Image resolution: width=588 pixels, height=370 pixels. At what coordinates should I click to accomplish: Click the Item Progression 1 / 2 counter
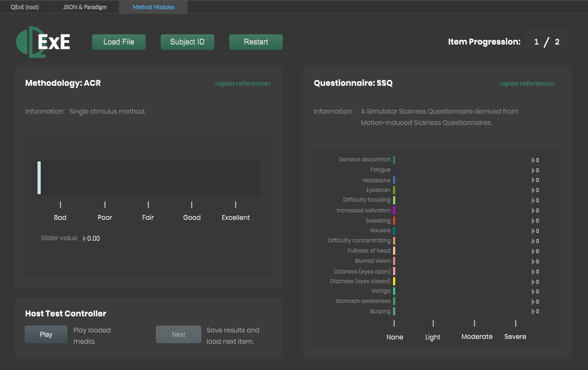[x=547, y=42]
